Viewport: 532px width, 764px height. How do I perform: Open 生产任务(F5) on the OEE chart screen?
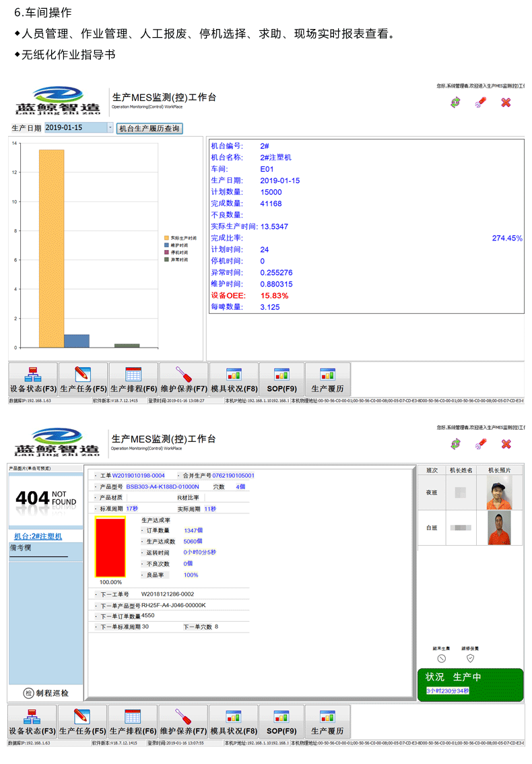pos(83,381)
